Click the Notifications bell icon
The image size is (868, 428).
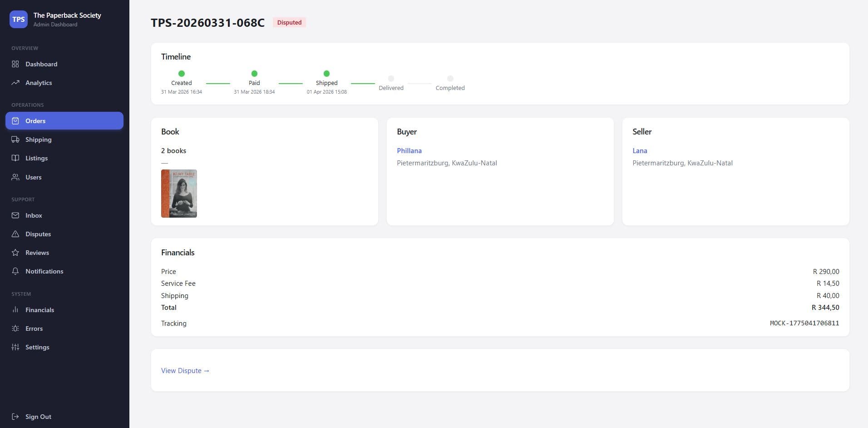coord(15,271)
